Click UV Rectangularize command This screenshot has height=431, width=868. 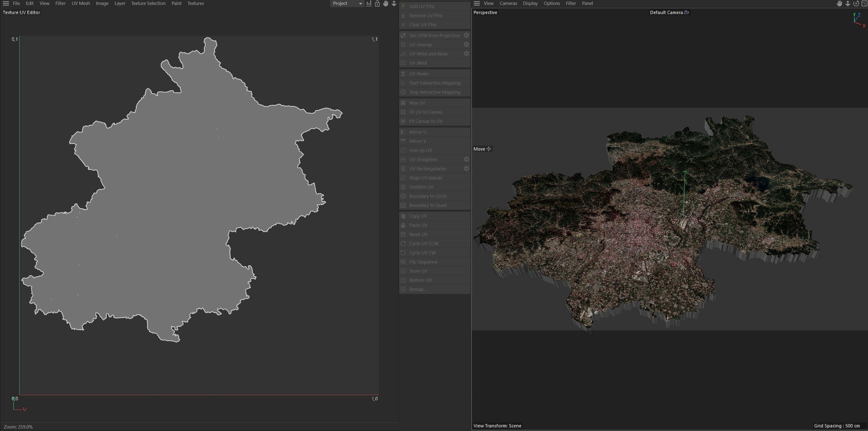431,169
